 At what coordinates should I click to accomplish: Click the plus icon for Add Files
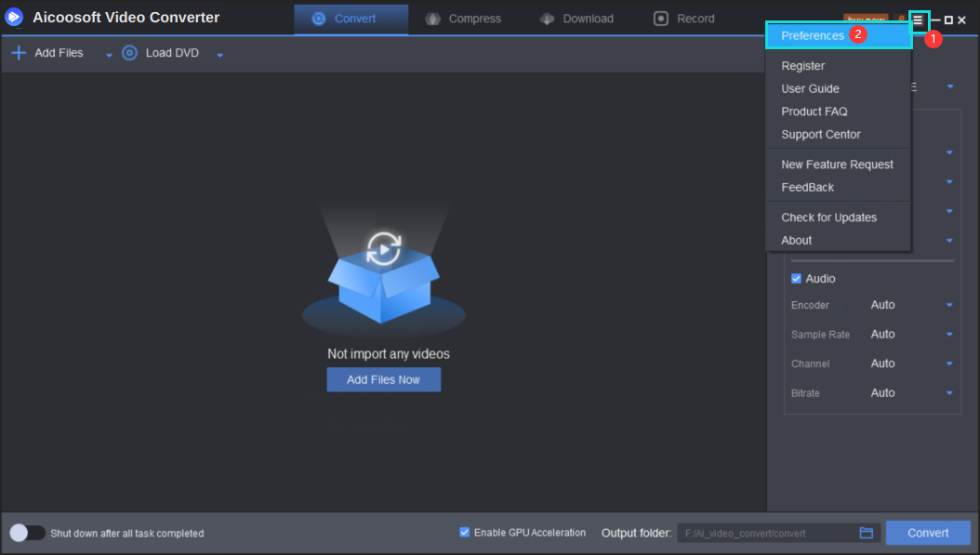[x=19, y=53]
